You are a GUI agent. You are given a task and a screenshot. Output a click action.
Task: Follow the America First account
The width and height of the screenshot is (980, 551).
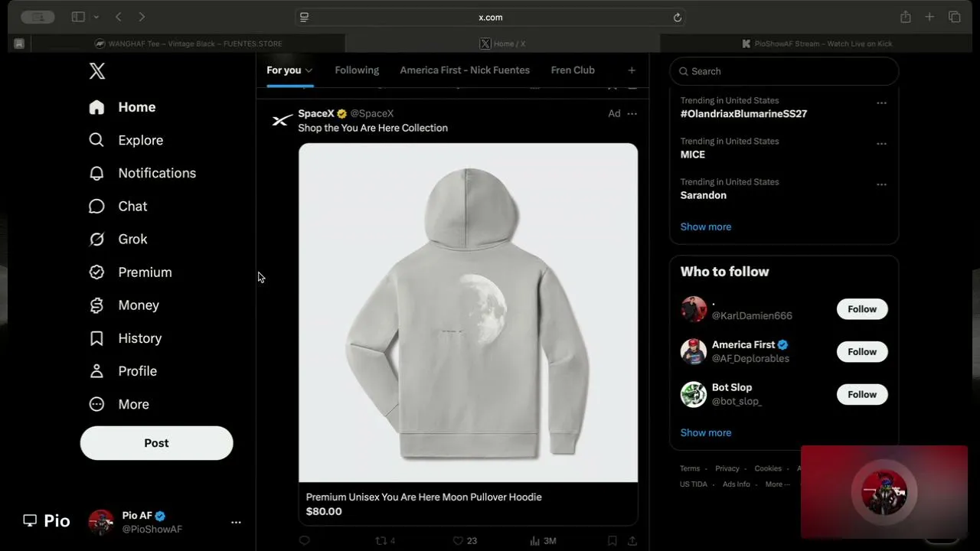click(862, 352)
